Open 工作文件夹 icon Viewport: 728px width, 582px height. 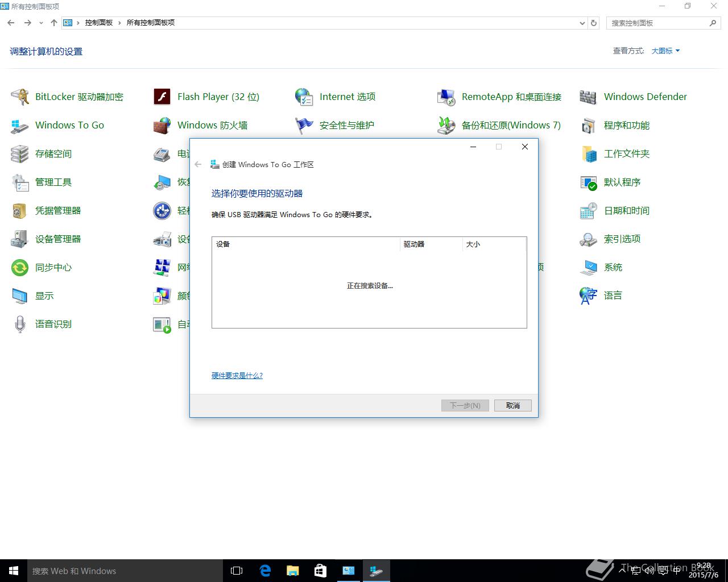589,153
